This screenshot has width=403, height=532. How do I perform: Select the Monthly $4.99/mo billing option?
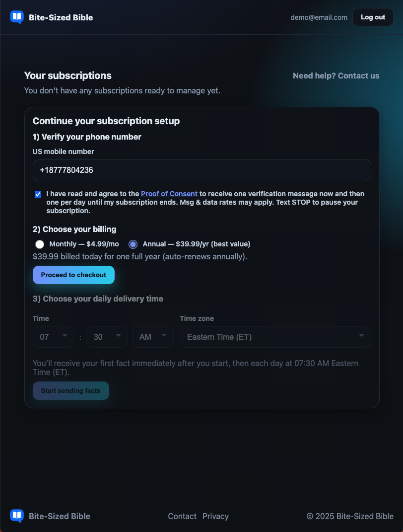pyautogui.click(x=40, y=244)
